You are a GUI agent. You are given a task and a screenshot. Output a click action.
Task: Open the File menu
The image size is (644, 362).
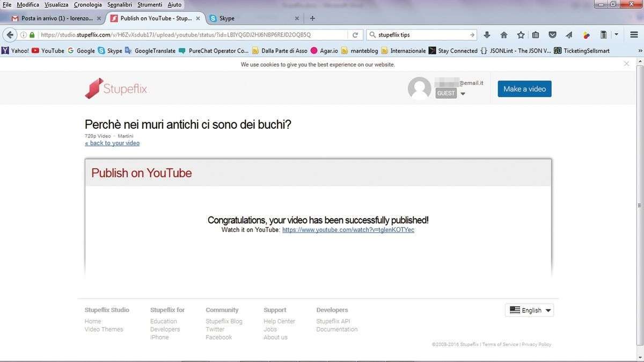[7, 4]
